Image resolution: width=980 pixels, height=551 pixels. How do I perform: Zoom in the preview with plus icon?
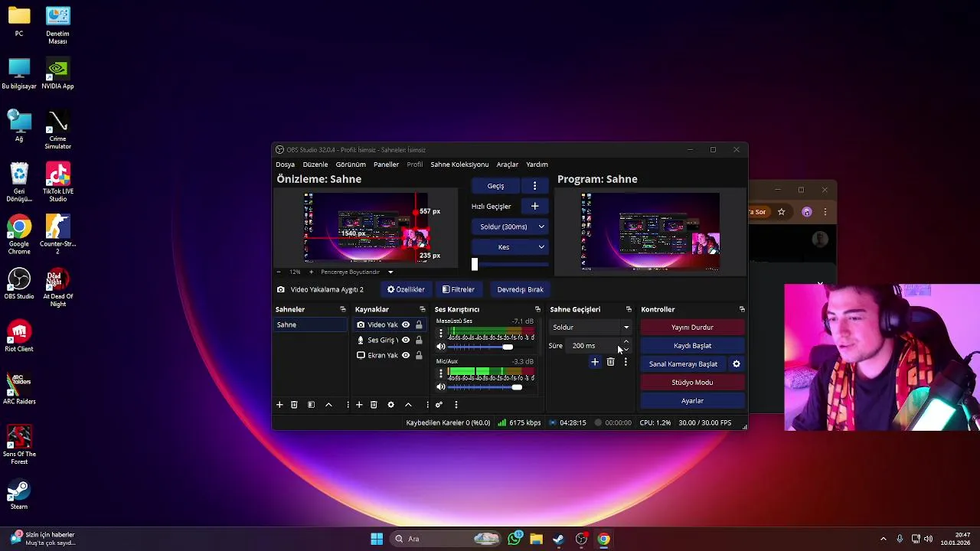click(x=311, y=272)
